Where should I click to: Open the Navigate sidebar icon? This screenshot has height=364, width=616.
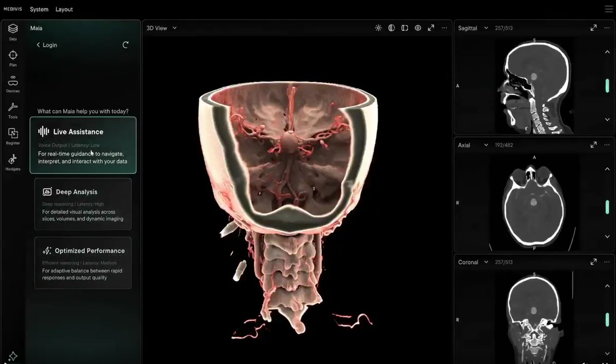point(13,159)
